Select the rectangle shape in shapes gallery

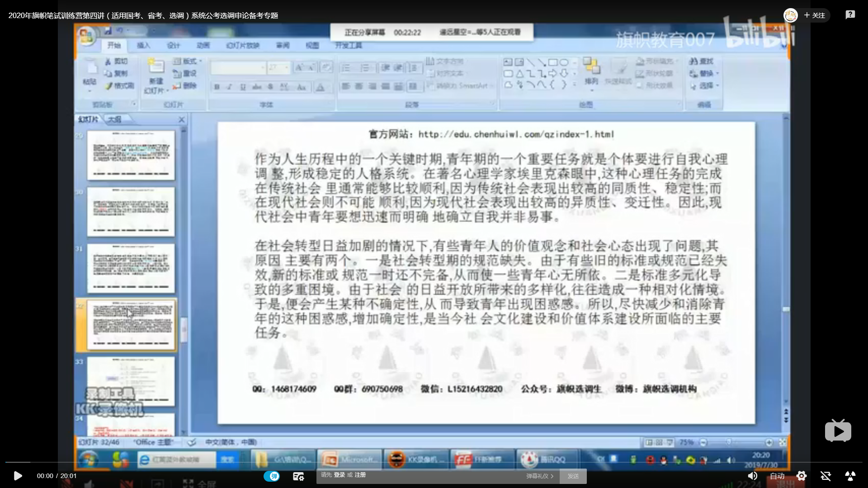pos(553,62)
